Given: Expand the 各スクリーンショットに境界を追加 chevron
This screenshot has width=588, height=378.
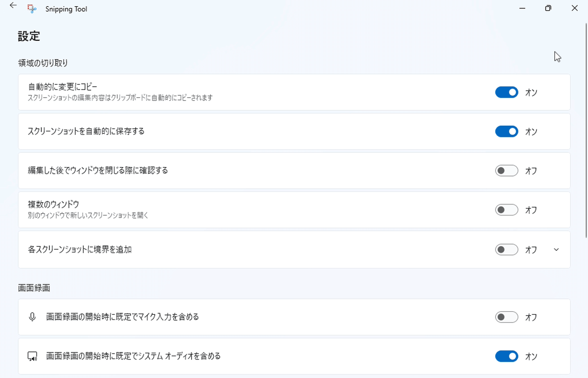Looking at the screenshot, I should (x=556, y=250).
